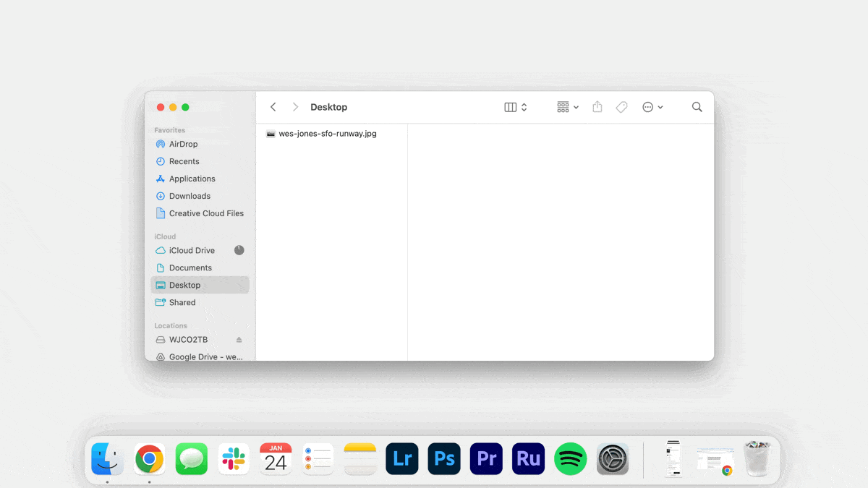Zoom the Finder window green button

pyautogui.click(x=185, y=107)
